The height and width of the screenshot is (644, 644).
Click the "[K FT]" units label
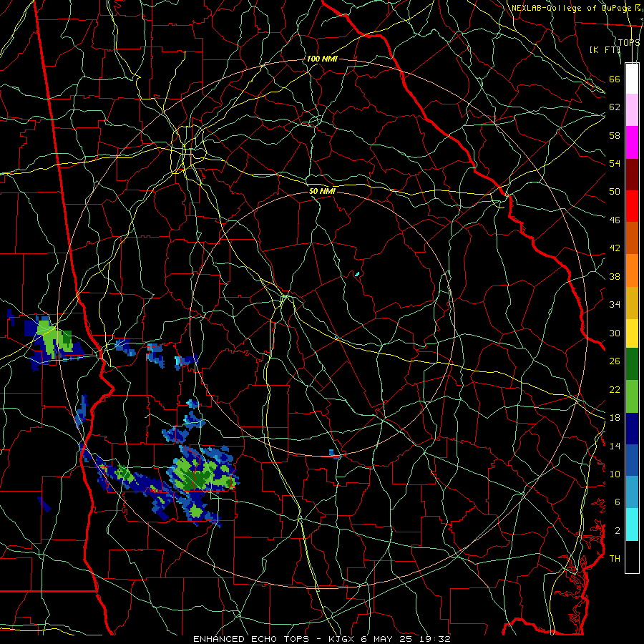605,49
